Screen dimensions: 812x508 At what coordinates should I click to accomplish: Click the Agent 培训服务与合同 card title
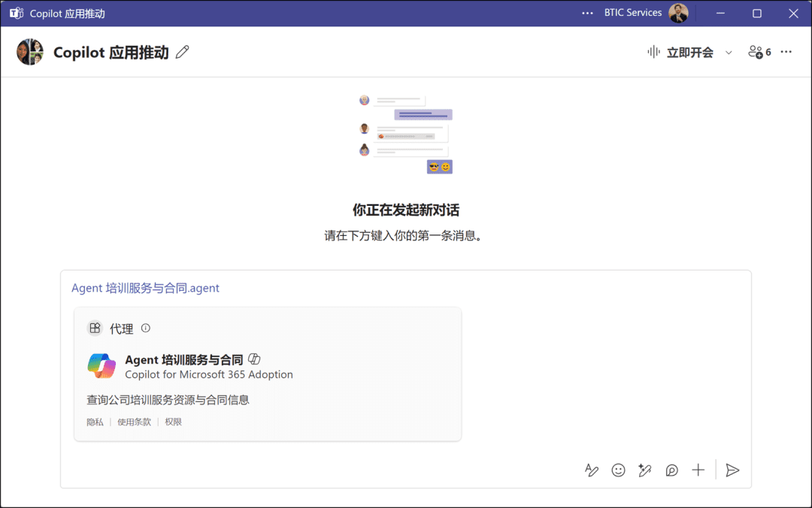(x=184, y=359)
